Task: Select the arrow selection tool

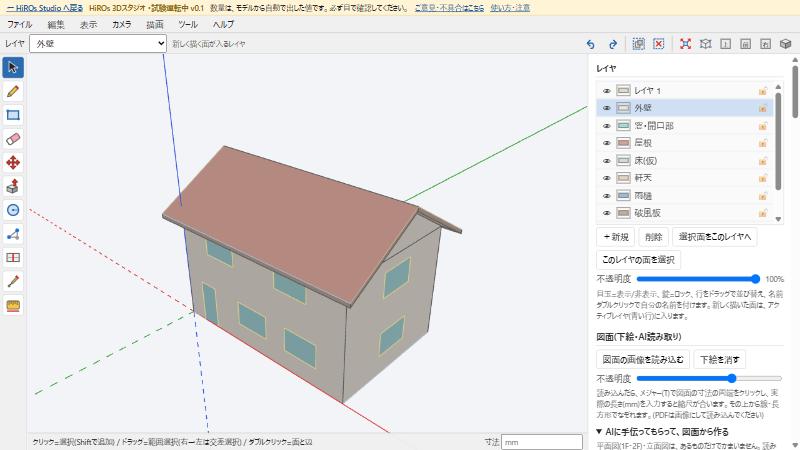Action: point(13,67)
